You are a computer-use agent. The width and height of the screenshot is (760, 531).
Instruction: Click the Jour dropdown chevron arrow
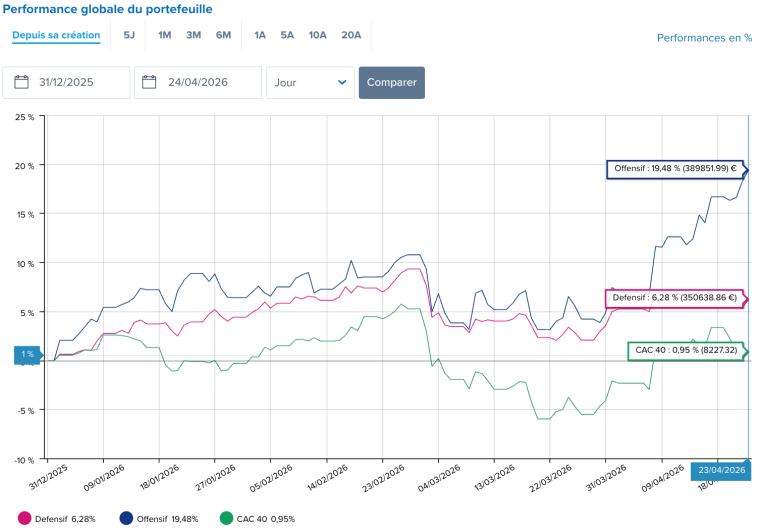(342, 83)
